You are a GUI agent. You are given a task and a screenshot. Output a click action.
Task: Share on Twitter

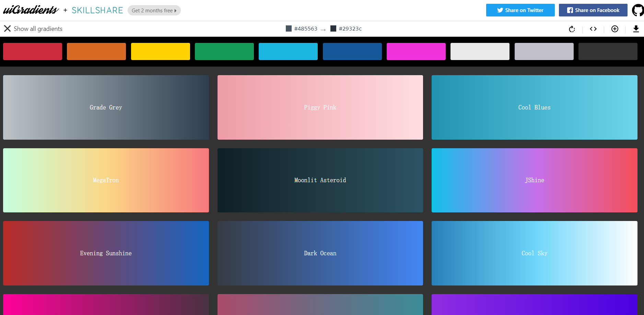(520, 10)
